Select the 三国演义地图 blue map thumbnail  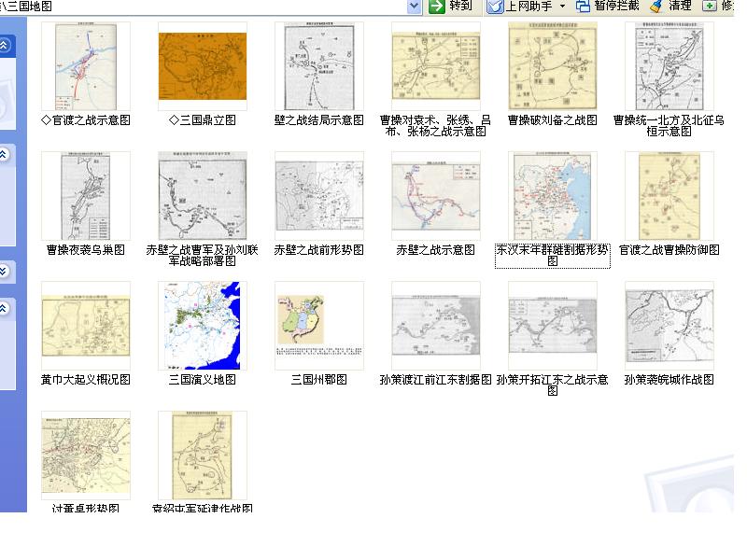pos(203,326)
